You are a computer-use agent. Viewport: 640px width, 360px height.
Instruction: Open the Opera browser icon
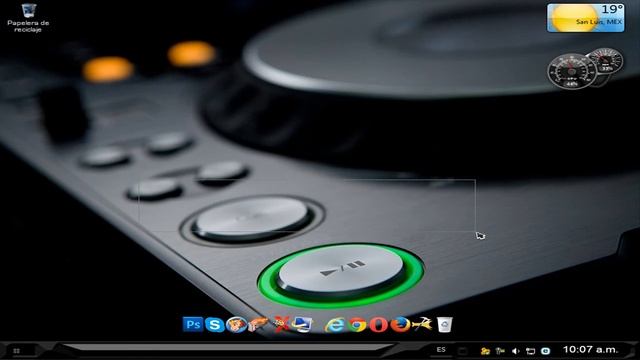click(x=378, y=325)
